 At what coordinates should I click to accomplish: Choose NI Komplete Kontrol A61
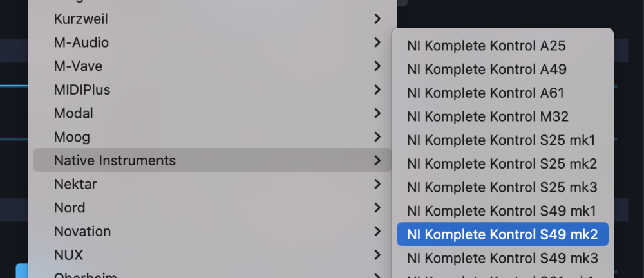(503, 93)
